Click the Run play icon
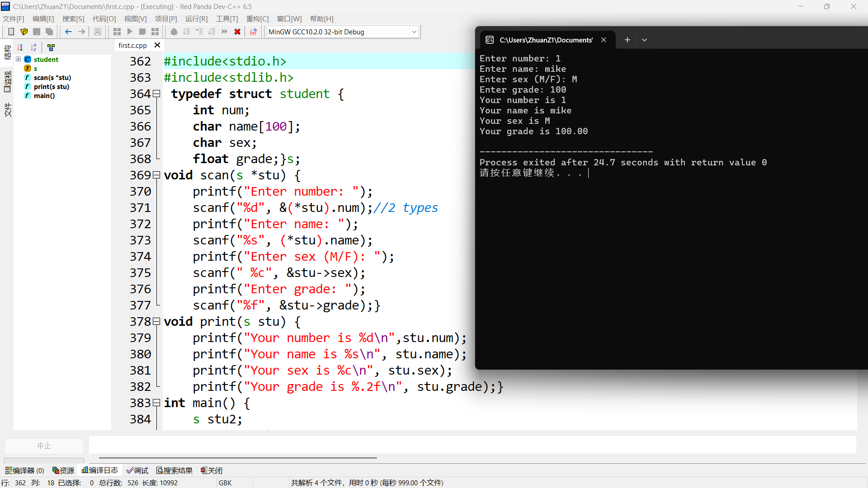This screenshot has width=868, height=488. tap(130, 32)
